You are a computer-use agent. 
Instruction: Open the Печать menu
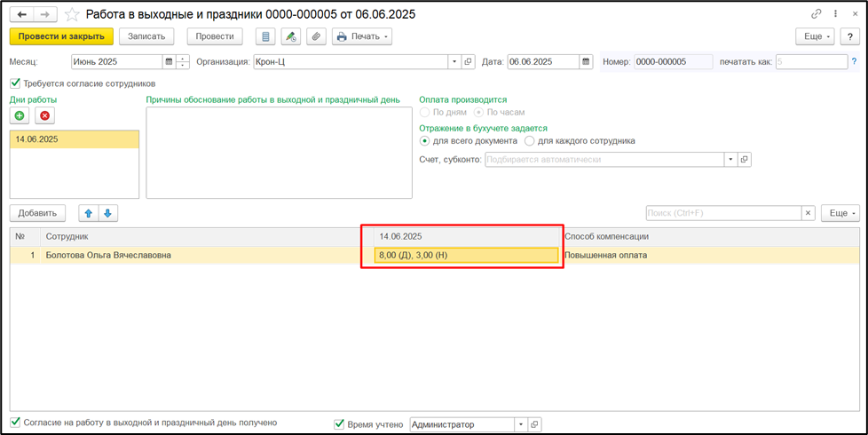click(x=362, y=36)
